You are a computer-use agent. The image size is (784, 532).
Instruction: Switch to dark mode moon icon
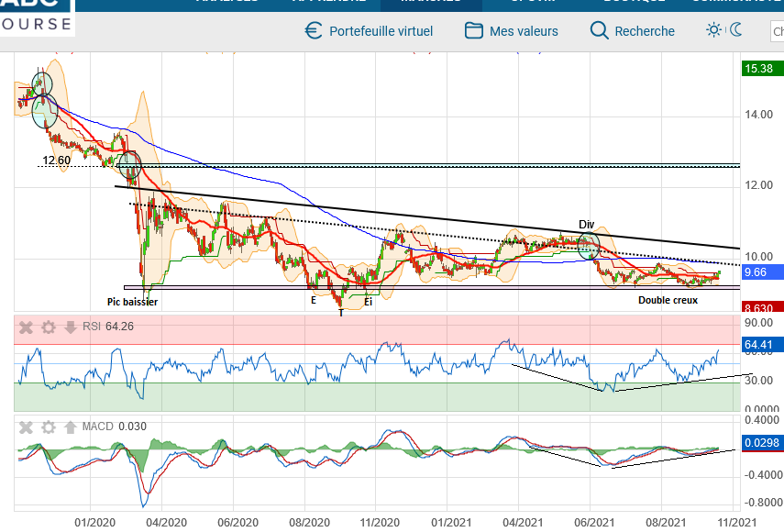point(735,30)
